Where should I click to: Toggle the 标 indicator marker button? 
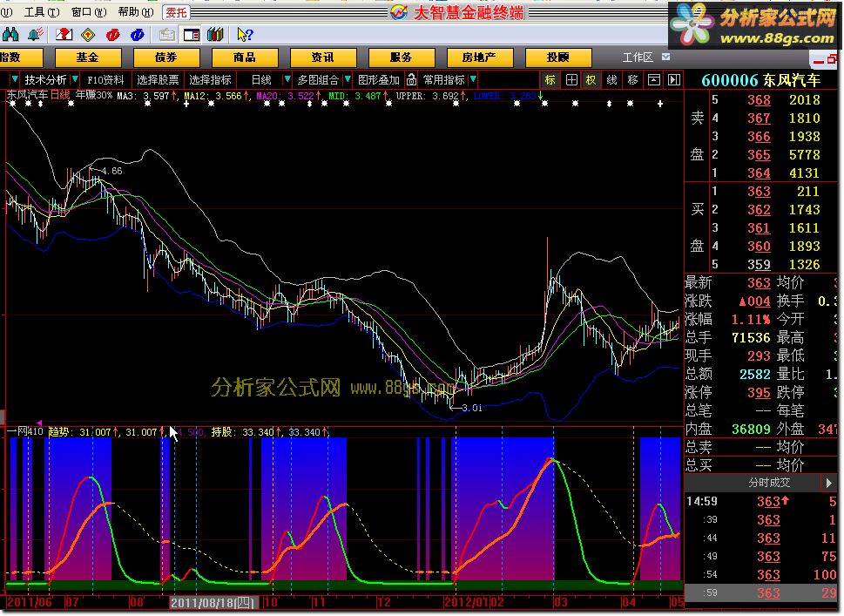[550, 80]
